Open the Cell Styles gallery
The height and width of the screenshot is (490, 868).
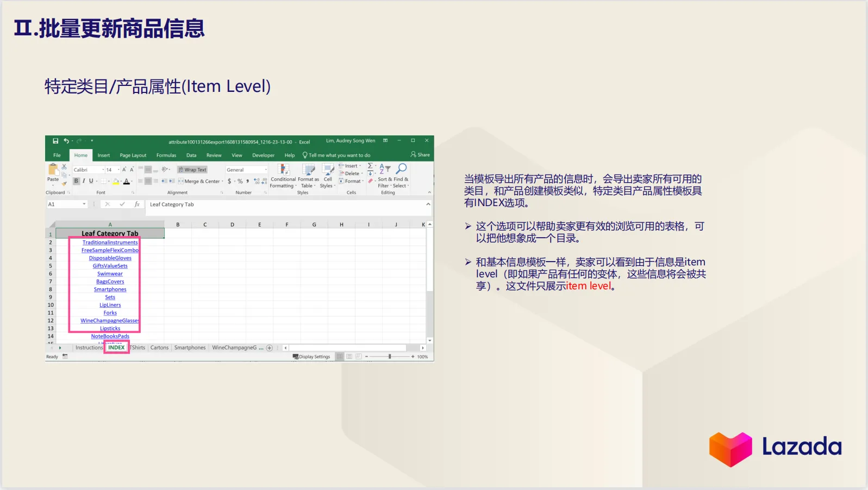click(328, 176)
